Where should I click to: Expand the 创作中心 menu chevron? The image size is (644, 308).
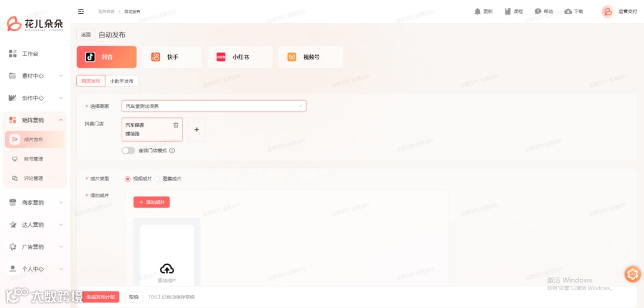coord(61,98)
